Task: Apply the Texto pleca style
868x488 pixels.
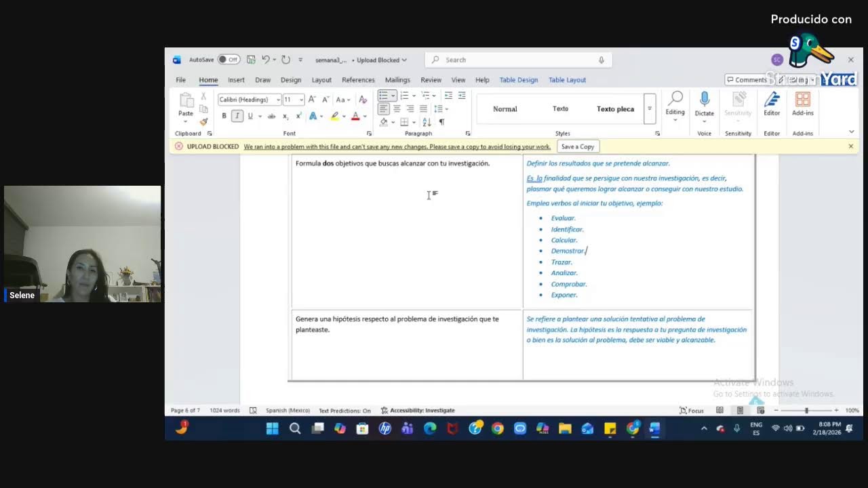Action: coord(615,109)
